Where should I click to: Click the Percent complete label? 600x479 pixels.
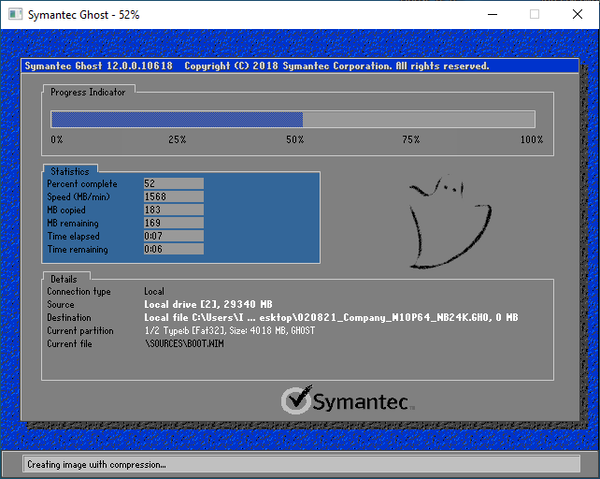[x=82, y=184]
